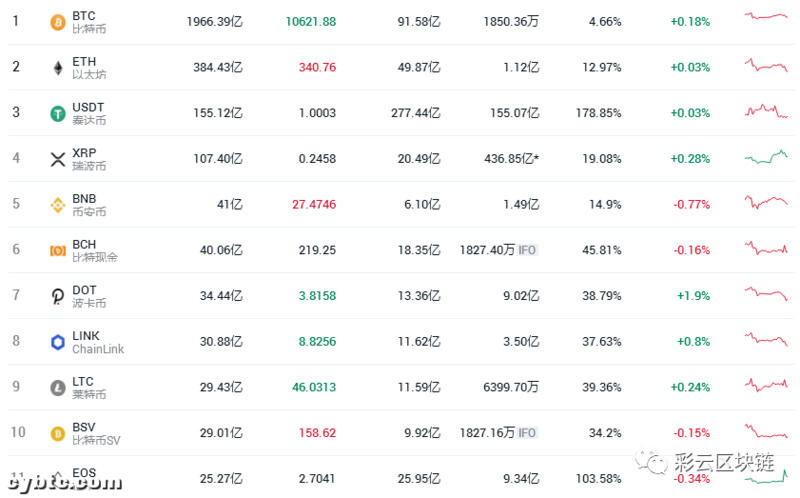Click the gray Litecoin LTC icon
This screenshot has height=498, width=800.
click(x=58, y=387)
